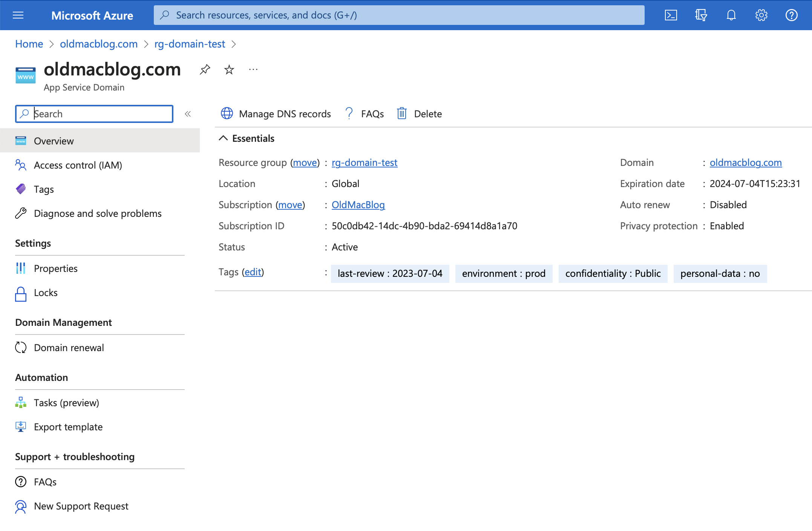Open the portal hamburger menu
Image resolution: width=812 pixels, height=531 pixels.
18,15
